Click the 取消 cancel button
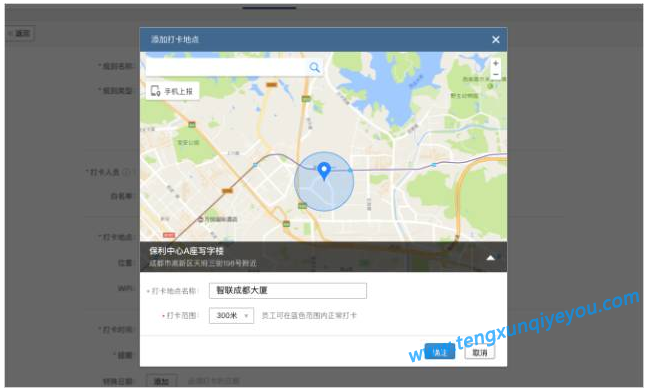647x391 pixels. 479,352
